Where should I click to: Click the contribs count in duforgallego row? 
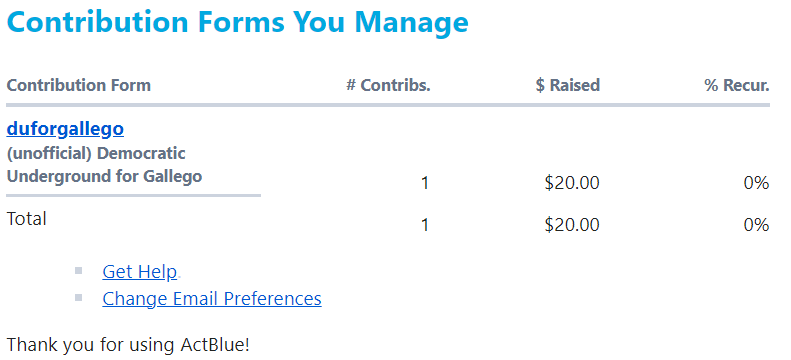tap(425, 183)
